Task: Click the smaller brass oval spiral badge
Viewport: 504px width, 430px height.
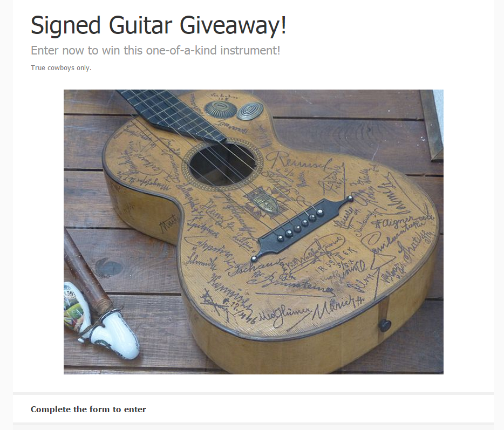Action: pyautogui.click(x=250, y=111)
